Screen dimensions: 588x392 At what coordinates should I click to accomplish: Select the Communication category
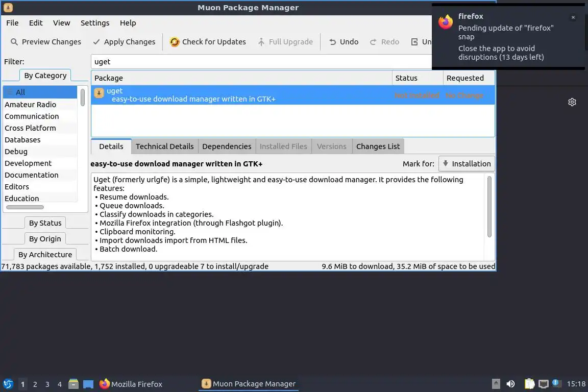pos(40,116)
